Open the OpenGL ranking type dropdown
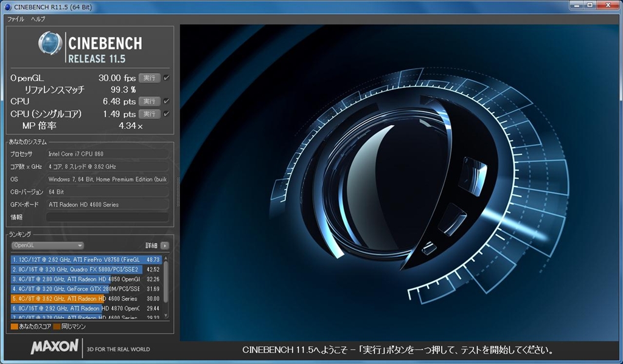Screen dimensions: 623x364 tap(47, 246)
